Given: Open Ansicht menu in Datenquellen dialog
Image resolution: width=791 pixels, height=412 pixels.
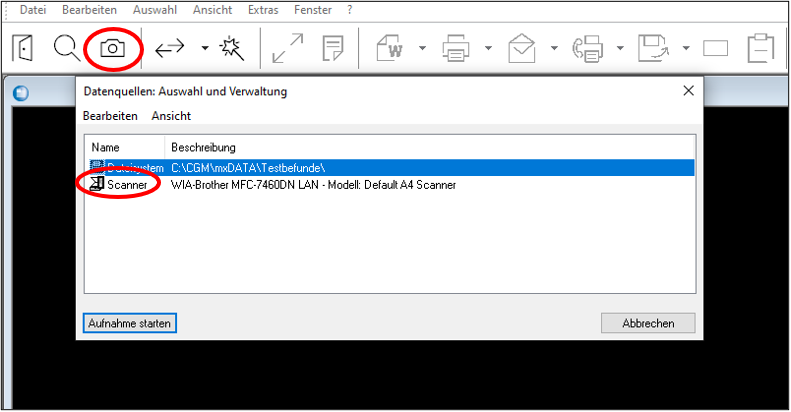Looking at the screenshot, I should click(171, 116).
